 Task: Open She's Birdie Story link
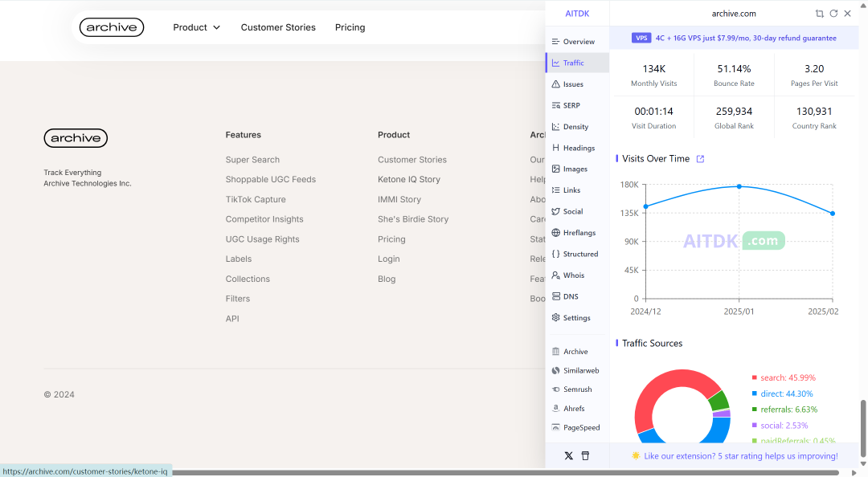click(413, 219)
